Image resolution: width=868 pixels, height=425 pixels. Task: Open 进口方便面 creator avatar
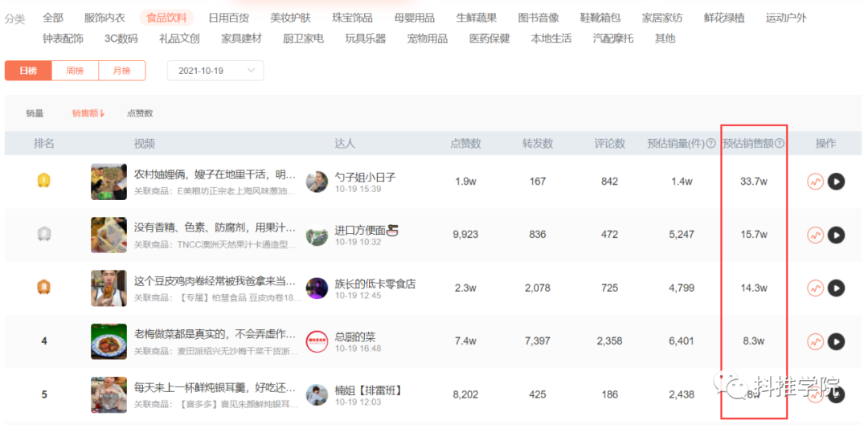(x=317, y=235)
